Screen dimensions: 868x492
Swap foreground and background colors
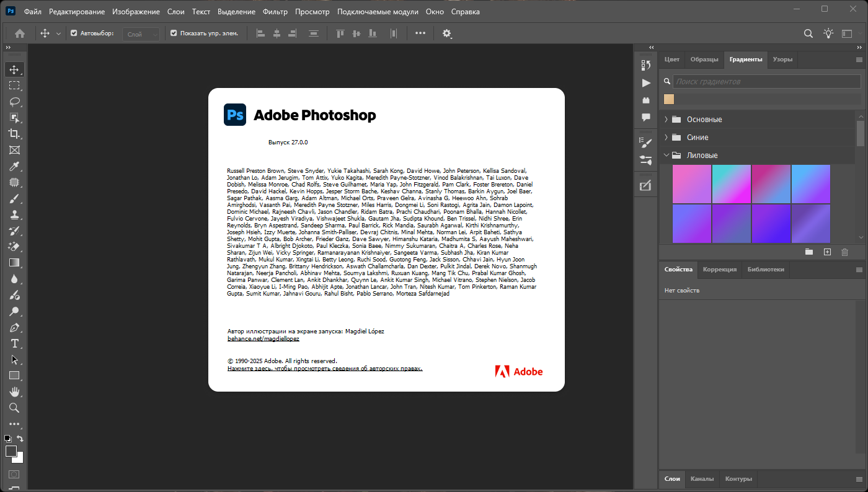(x=20, y=439)
